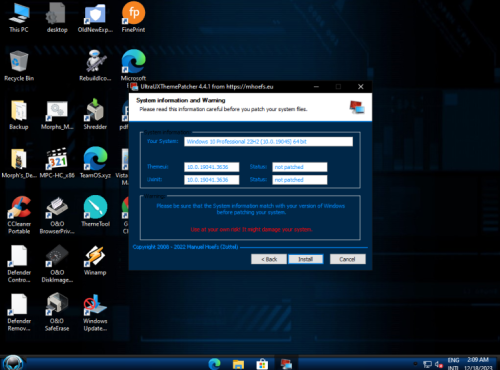
Task: Close the UltraUXThemePatcher window
Action: (361, 87)
